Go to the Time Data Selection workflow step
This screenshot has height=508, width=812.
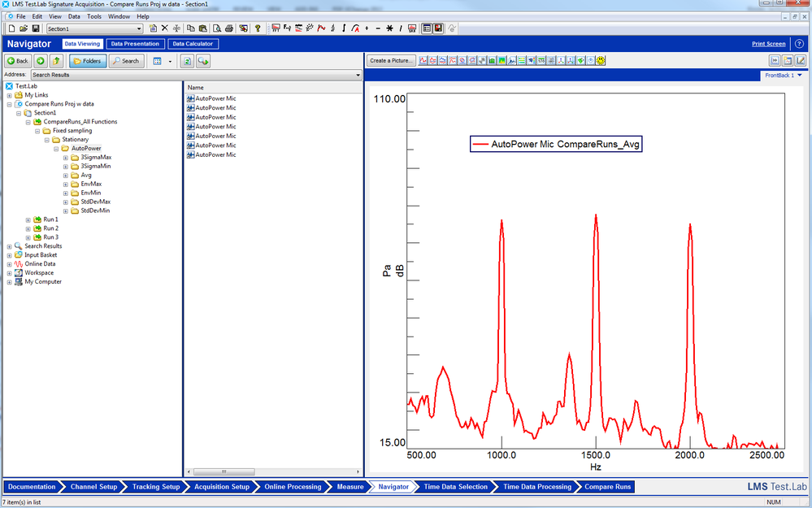click(456, 487)
